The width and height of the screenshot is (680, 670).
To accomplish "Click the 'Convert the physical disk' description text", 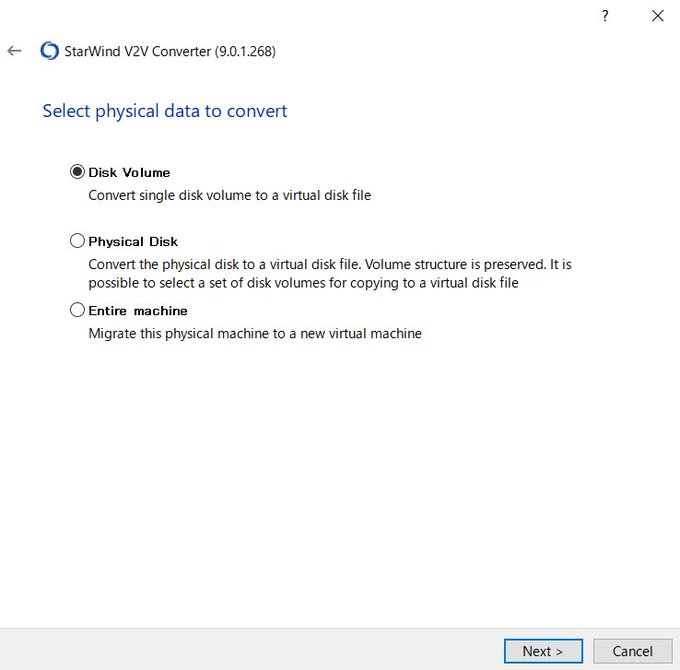I will 330,274.
